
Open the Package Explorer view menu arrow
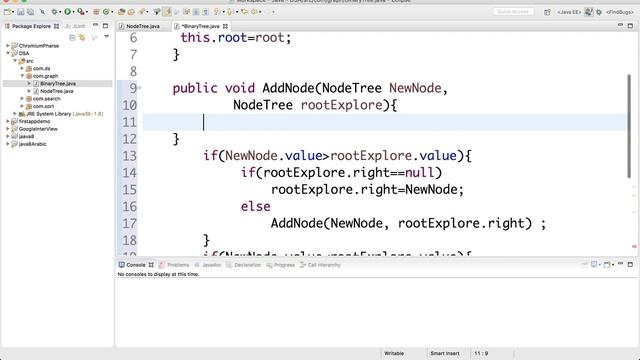[107, 37]
